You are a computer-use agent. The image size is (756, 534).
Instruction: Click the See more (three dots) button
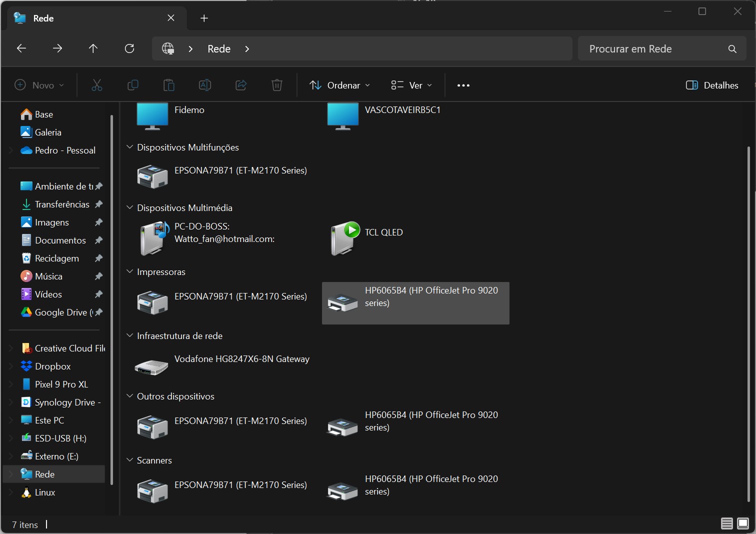[463, 85]
